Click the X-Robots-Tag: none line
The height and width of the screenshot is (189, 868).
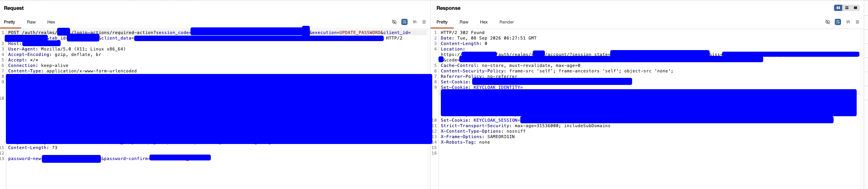coord(465,142)
